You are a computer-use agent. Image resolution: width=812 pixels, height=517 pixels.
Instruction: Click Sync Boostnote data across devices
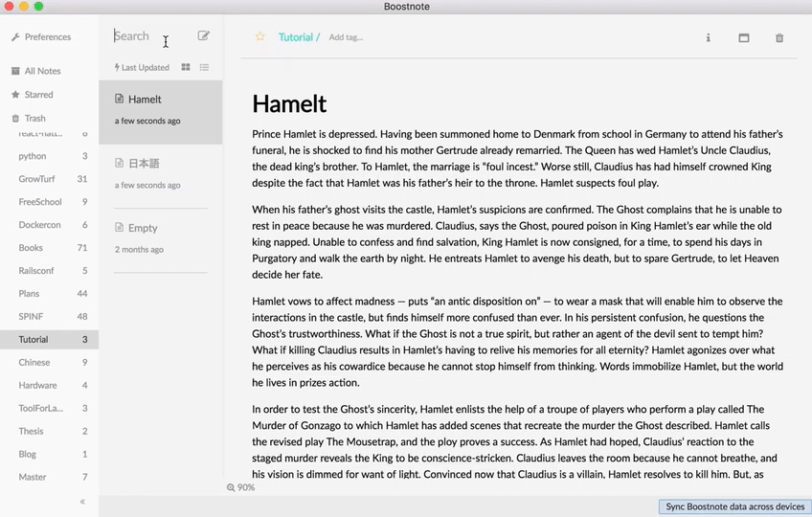[734, 506]
